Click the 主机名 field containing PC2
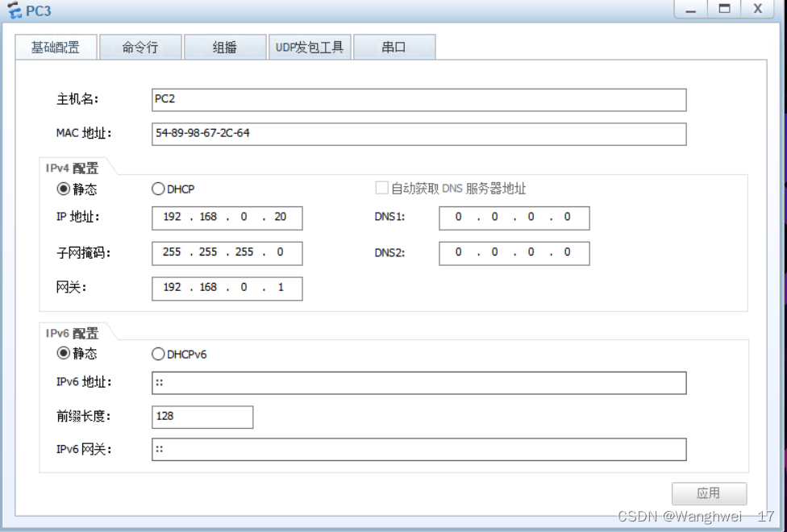Viewport: 787px width, 532px height. [419, 100]
